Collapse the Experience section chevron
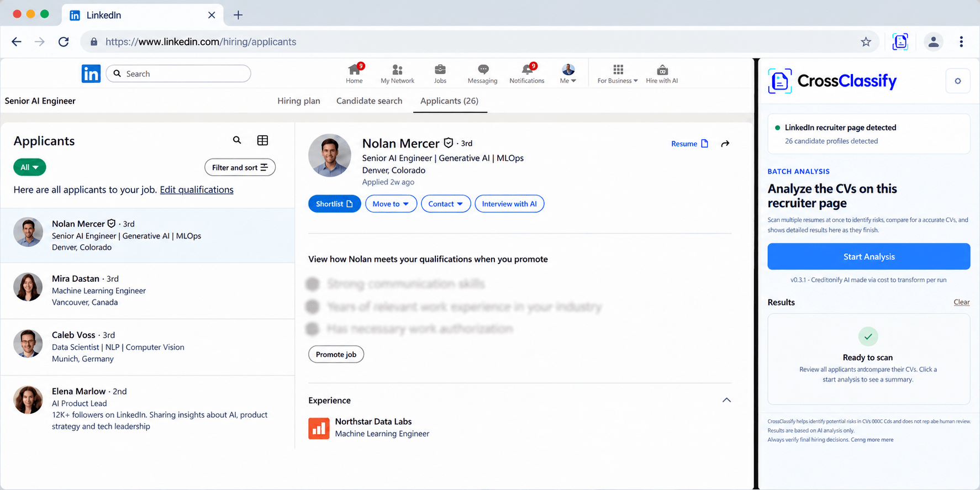Image resolution: width=980 pixels, height=490 pixels. pyautogui.click(x=726, y=400)
